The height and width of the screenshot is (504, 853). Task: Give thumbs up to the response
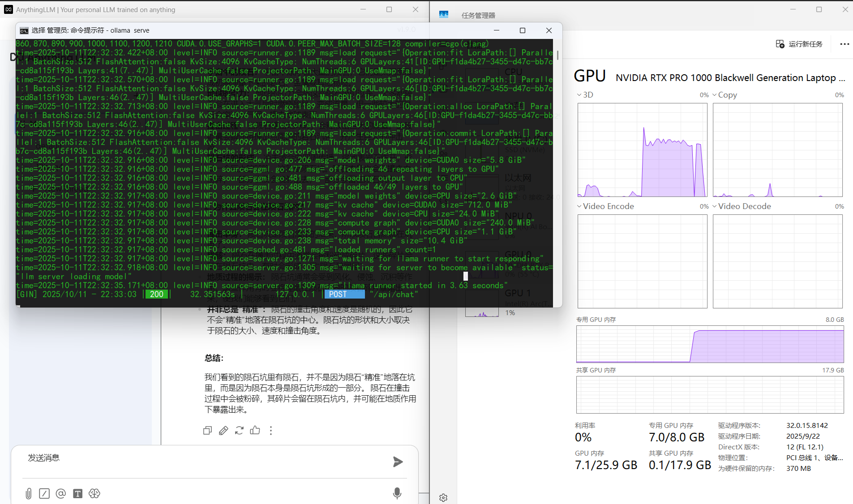pyautogui.click(x=255, y=431)
